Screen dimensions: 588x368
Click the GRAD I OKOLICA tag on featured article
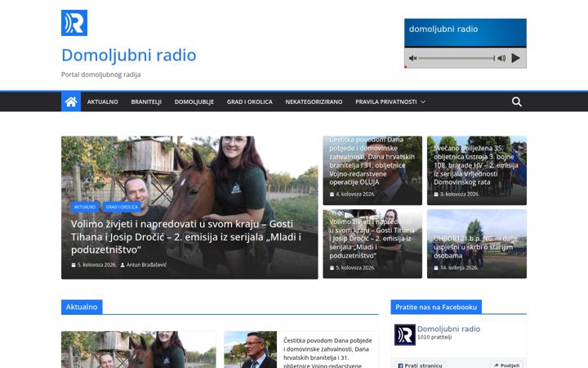coord(122,207)
